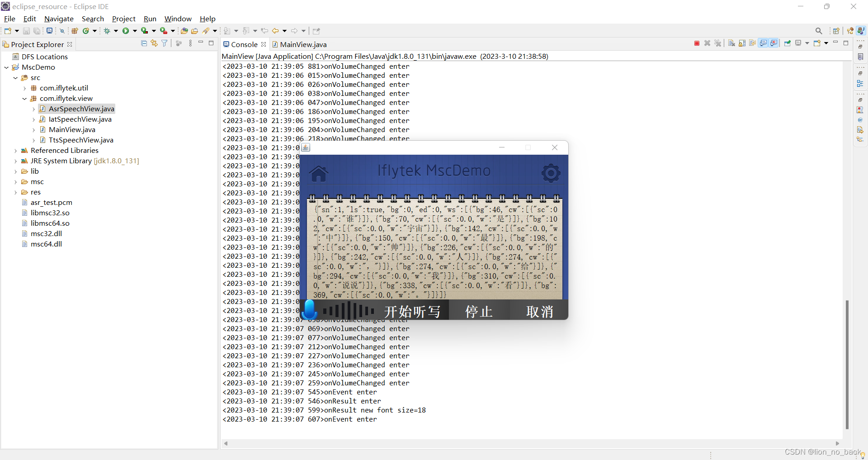
Task: Click the Run green play toolbar button
Action: coord(126,31)
